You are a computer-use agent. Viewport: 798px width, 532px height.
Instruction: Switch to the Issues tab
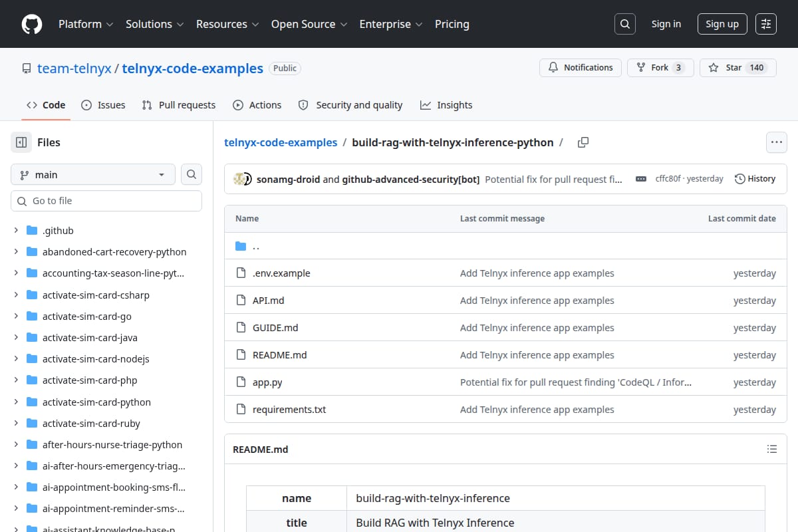click(x=103, y=105)
